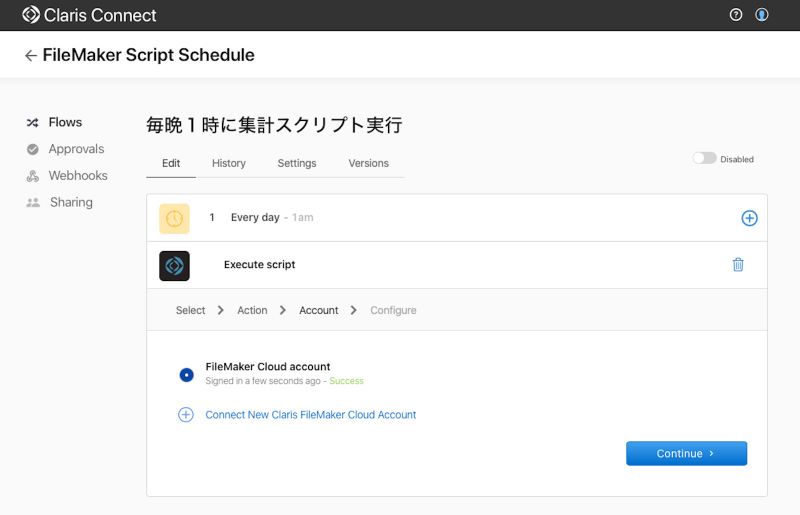Open Webhooks in the sidebar

click(x=78, y=176)
